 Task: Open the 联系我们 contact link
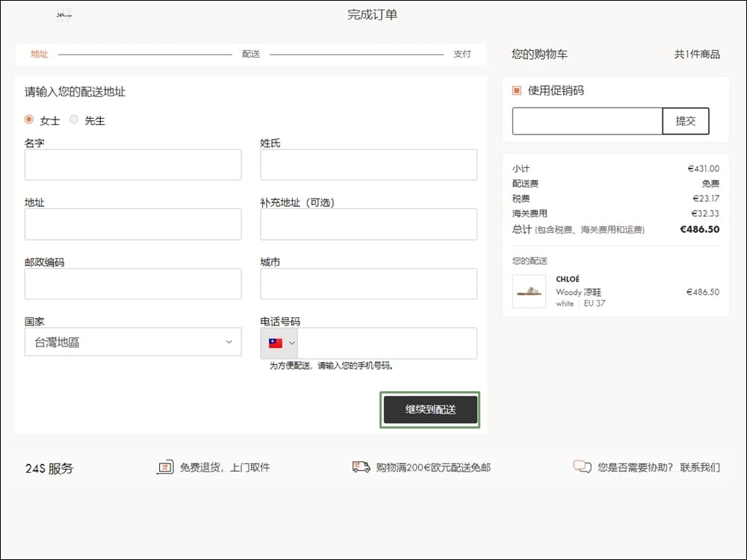700,467
